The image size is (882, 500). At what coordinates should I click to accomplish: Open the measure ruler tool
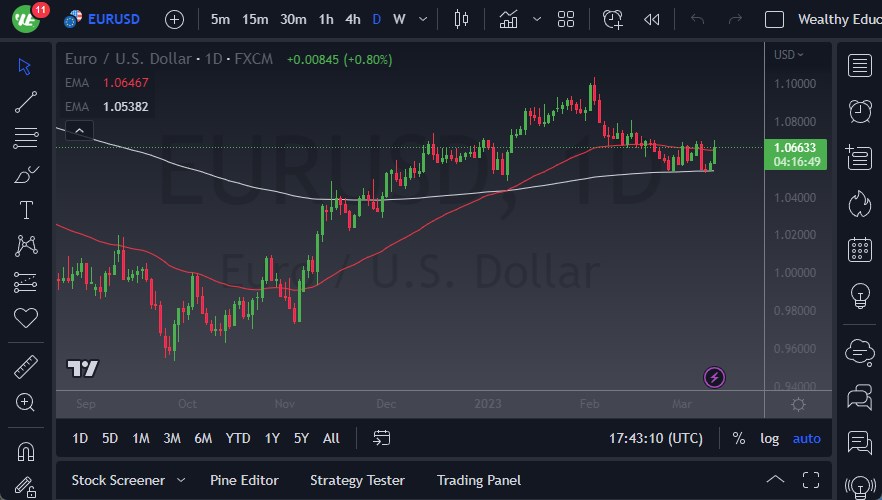point(26,367)
